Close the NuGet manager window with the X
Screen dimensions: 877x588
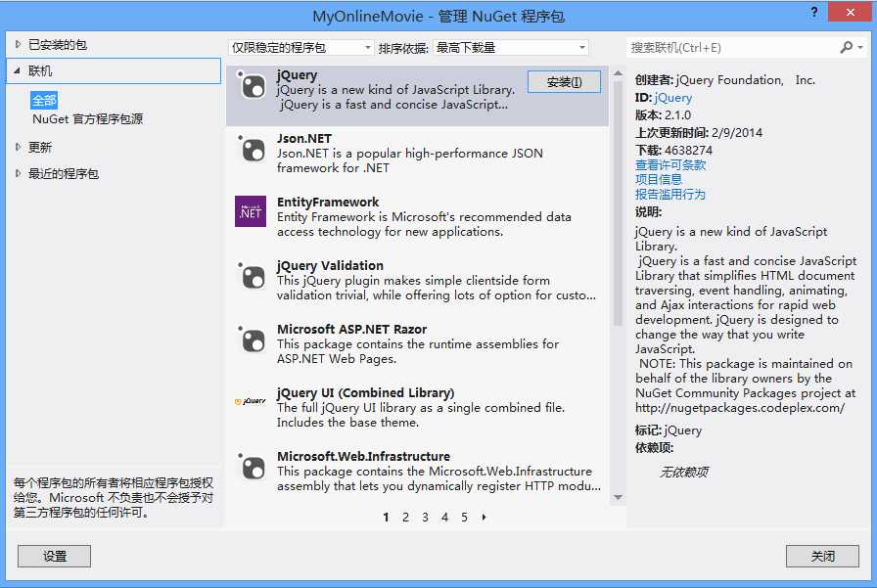[851, 12]
